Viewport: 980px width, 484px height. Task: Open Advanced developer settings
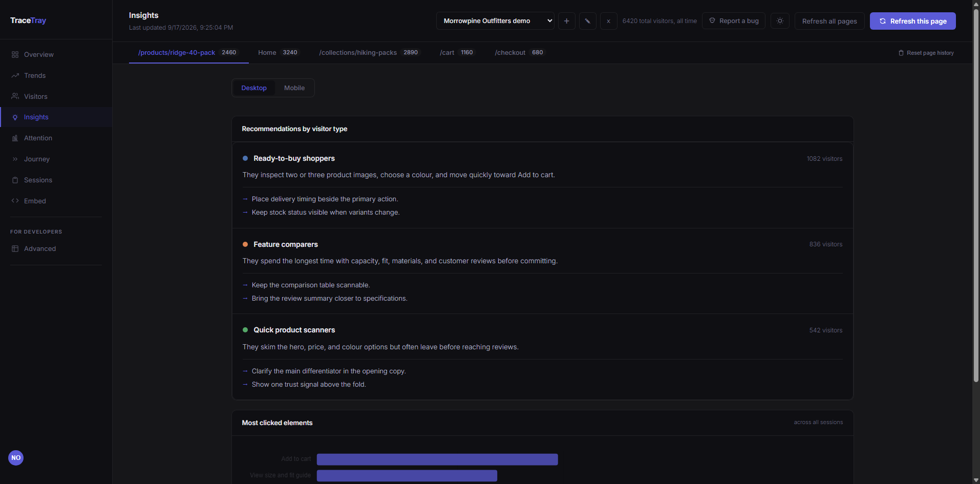click(56, 248)
